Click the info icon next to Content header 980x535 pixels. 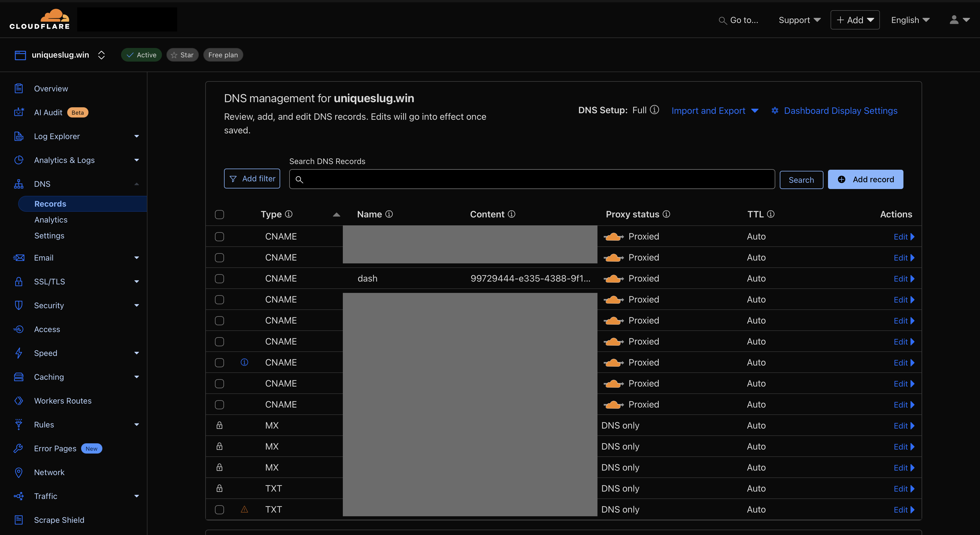pyautogui.click(x=512, y=214)
